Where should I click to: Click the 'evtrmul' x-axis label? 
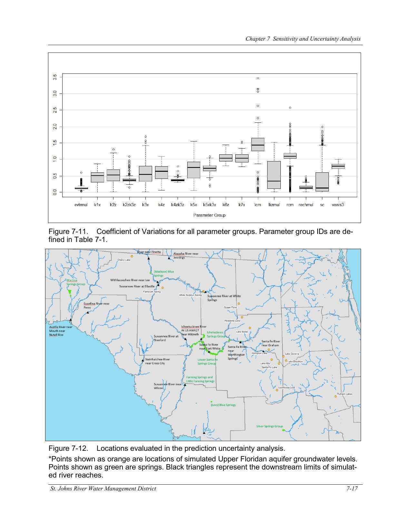[81, 205]
